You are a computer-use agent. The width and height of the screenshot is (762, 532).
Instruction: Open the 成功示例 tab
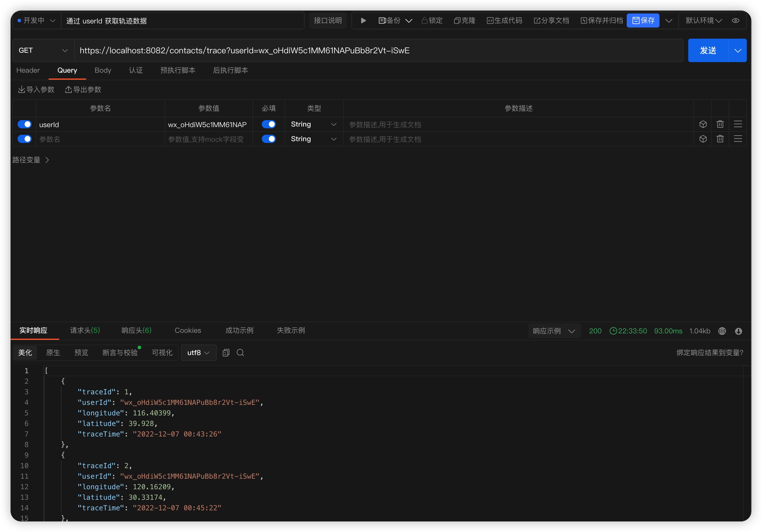click(239, 331)
